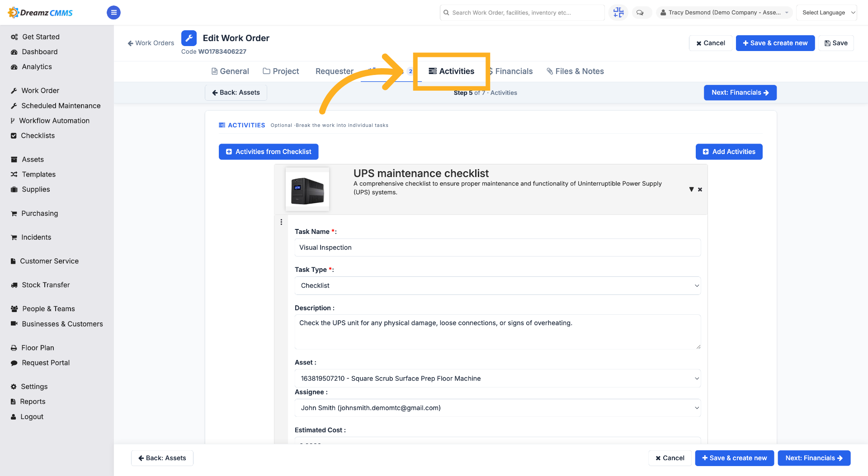Click the Task Name field Visual Inspection

pos(498,247)
